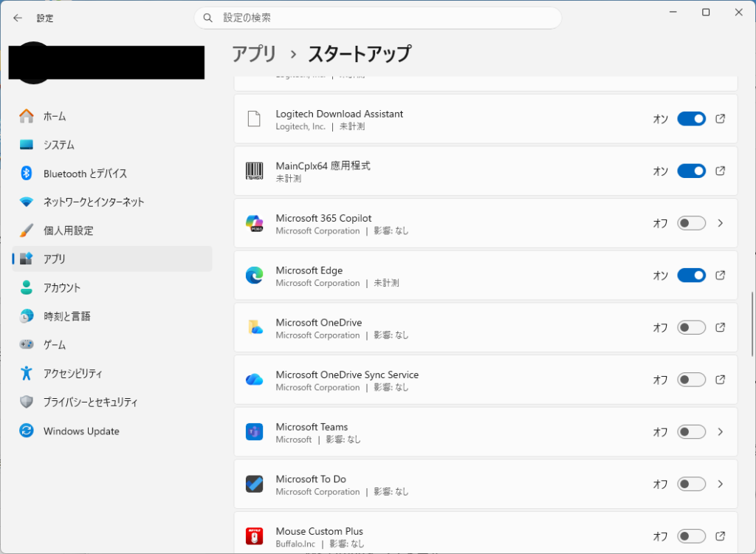Viewport: 756px width, 554px height.
Task: Click the Accessibility figure icon
Action: coord(26,373)
